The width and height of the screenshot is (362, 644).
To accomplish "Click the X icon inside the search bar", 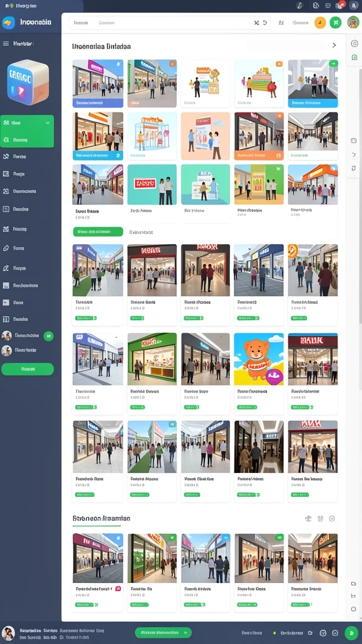I will [256, 23].
